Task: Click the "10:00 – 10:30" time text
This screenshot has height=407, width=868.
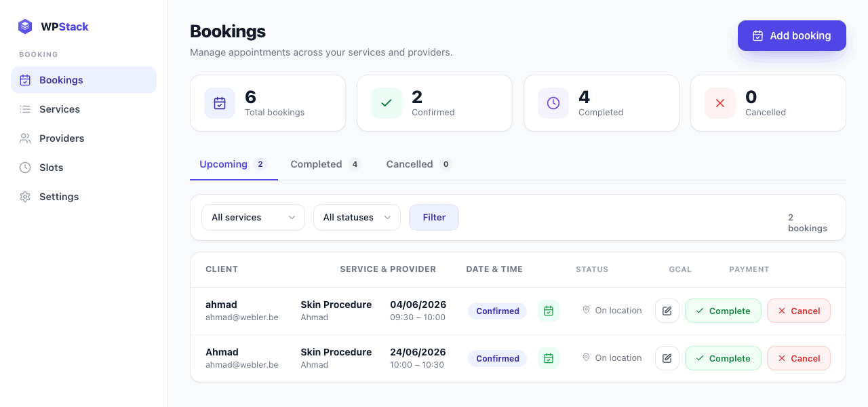Action: pyautogui.click(x=417, y=365)
